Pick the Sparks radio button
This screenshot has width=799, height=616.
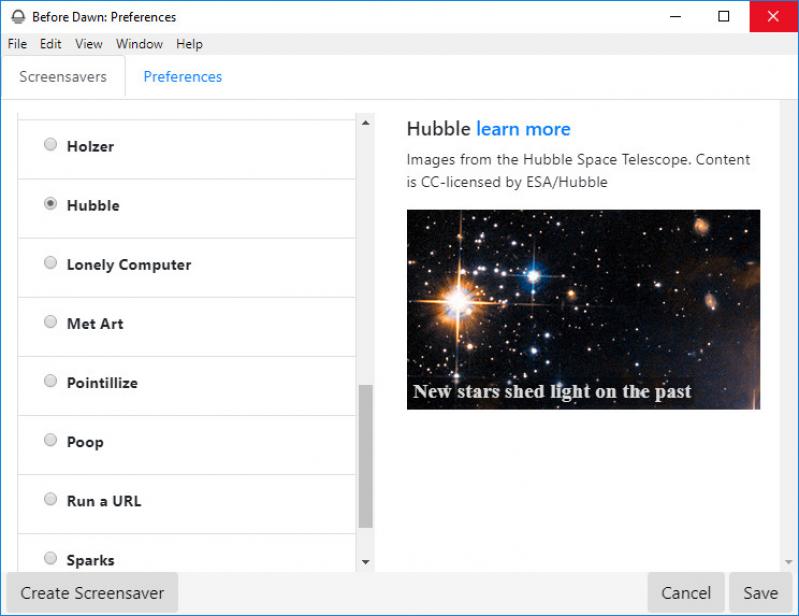pyautogui.click(x=50, y=558)
